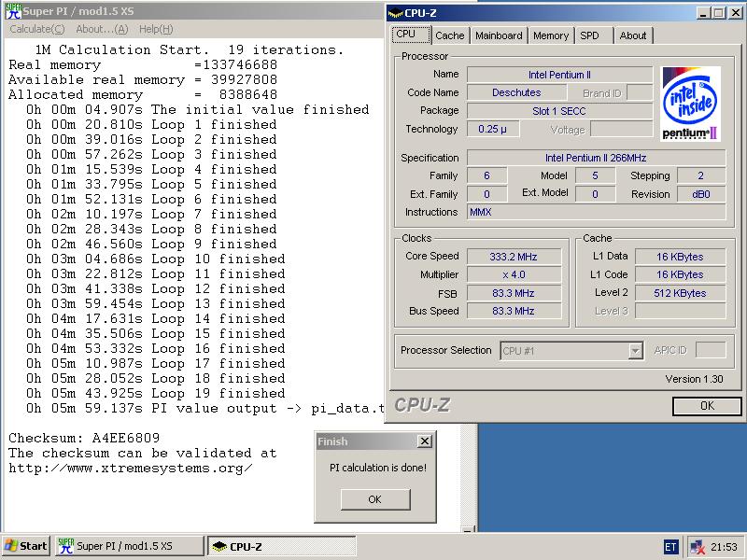Click the Bus Speed value 83.3 MHz
Image resolution: width=747 pixels, height=560 pixels.
514,311
